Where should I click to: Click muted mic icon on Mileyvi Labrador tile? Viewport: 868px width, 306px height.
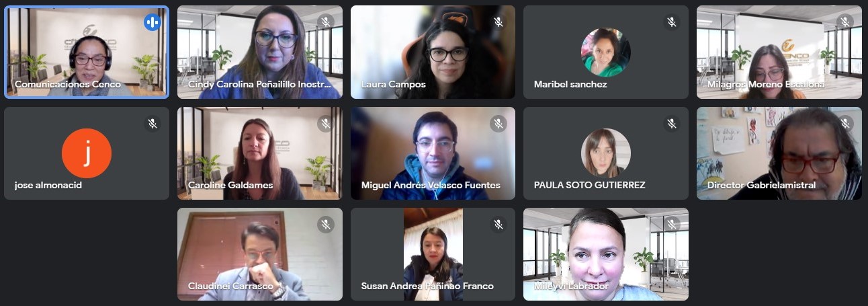point(672,225)
